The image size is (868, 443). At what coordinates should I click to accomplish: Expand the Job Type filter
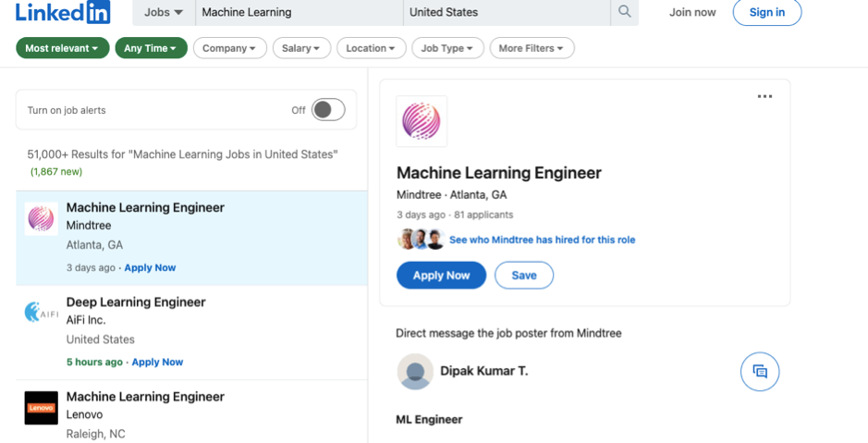tap(447, 48)
